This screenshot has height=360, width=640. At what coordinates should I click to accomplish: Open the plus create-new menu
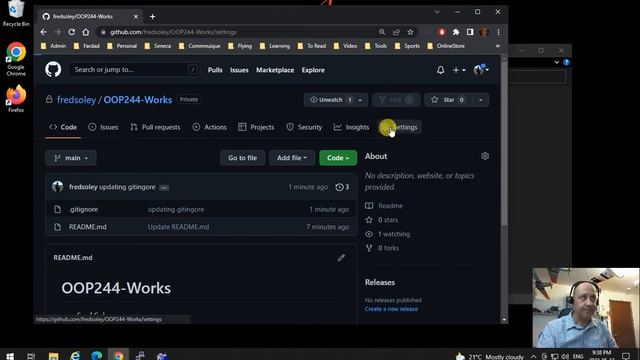(x=459, y=70)
